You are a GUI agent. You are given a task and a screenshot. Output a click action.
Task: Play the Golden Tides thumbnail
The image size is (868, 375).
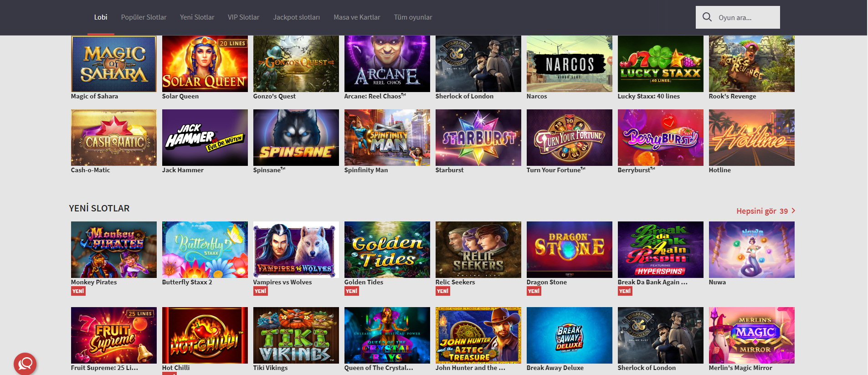387,250
